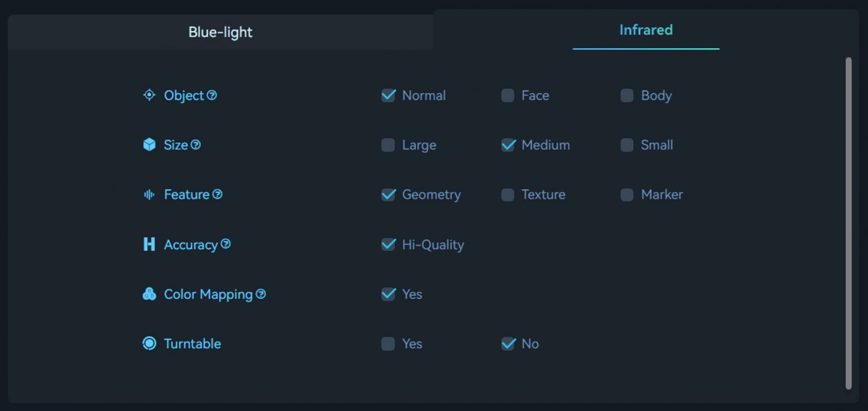Click the cube icon beside Size
This screenshot has width=868, height=411.
pyautogui.click(x=149, y=144)
